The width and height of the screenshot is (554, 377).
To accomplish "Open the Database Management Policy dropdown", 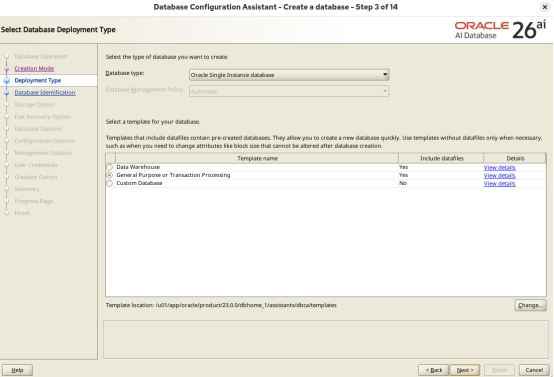I will 289,91.
